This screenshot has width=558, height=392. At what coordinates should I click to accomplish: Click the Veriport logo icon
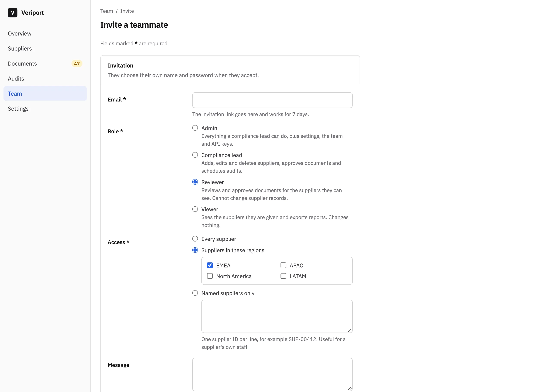[13, 13]
